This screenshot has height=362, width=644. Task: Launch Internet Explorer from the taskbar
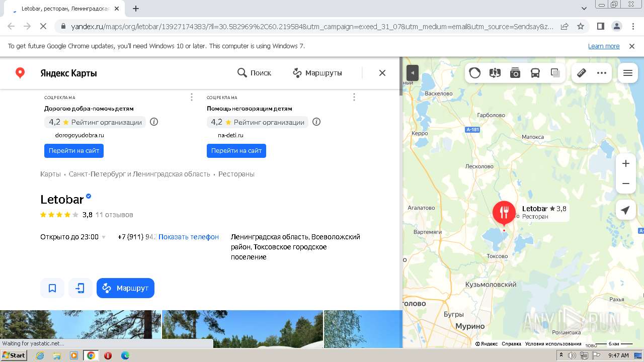click(40, 355)
